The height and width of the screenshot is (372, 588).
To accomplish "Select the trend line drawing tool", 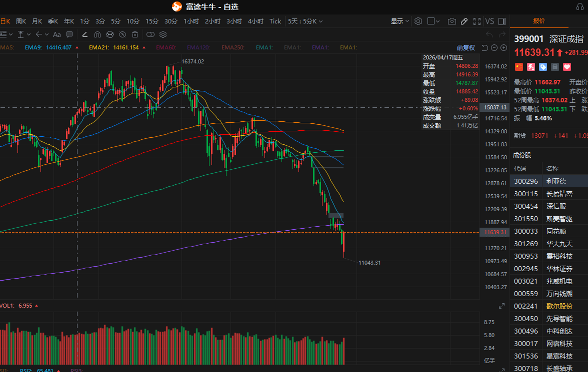I will pyautogui.click(x=85, y=34).
